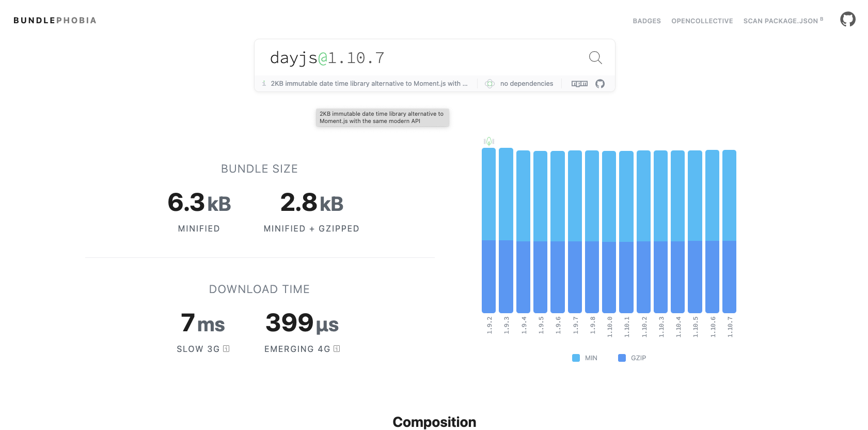The image size is (868, 430).
Task: Click the 399 µs download time value
Action: (302, 324)
